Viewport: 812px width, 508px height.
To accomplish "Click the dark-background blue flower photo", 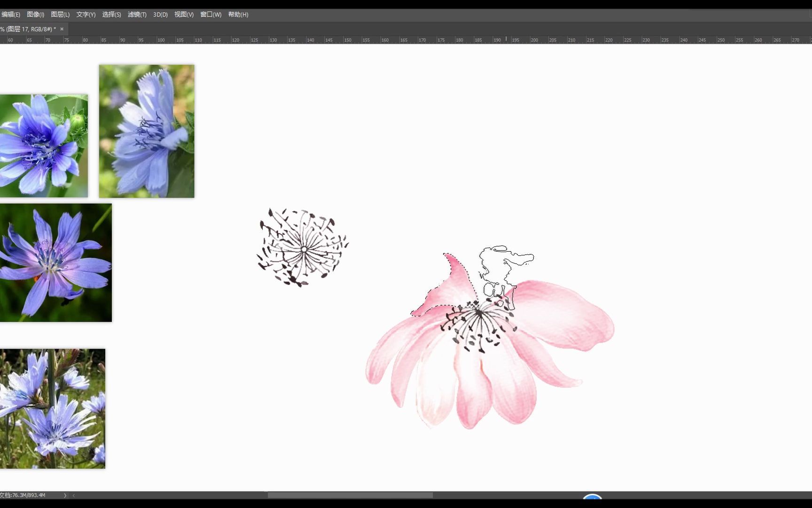I will [x=56, y=262].
